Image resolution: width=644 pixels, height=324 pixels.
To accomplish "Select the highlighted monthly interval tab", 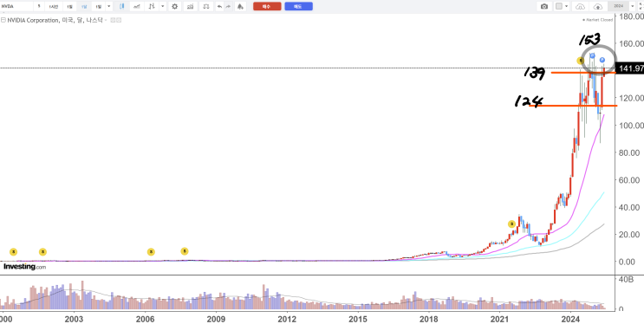I will pyautogui.click(x=84, y=7).
